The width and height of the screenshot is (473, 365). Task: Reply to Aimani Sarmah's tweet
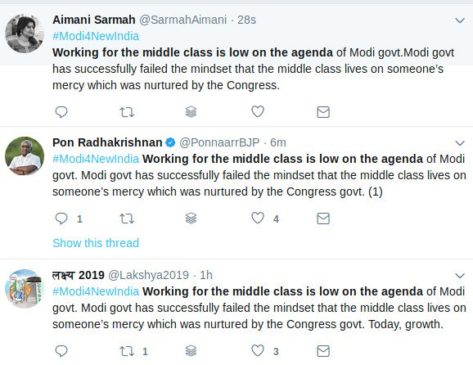[61, 112]
